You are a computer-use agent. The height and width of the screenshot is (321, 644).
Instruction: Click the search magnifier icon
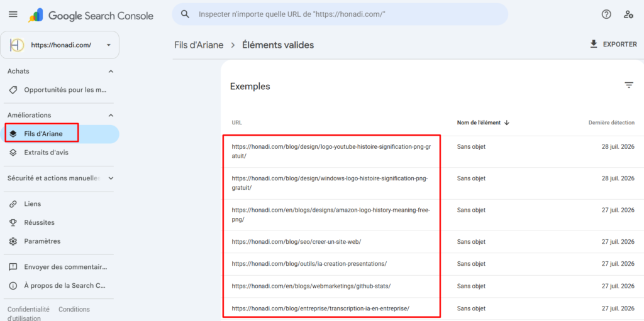coord(186,14)
